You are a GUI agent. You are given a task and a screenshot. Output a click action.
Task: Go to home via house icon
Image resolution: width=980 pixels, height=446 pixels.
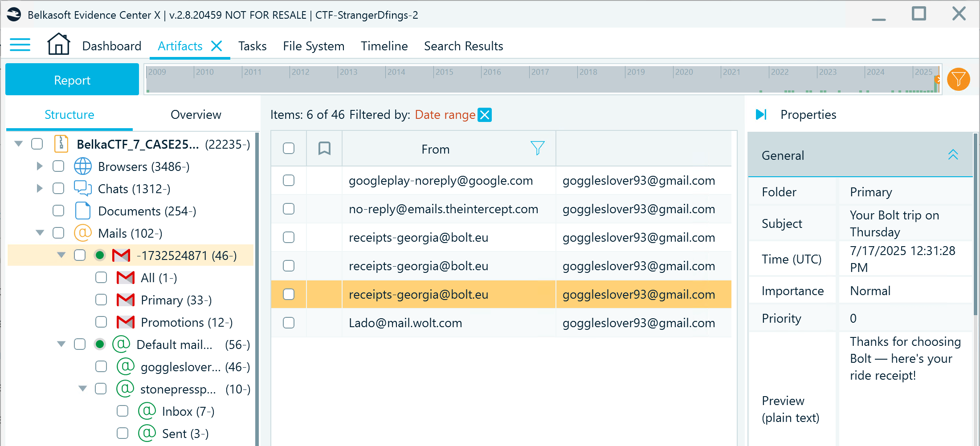point(59,44)
